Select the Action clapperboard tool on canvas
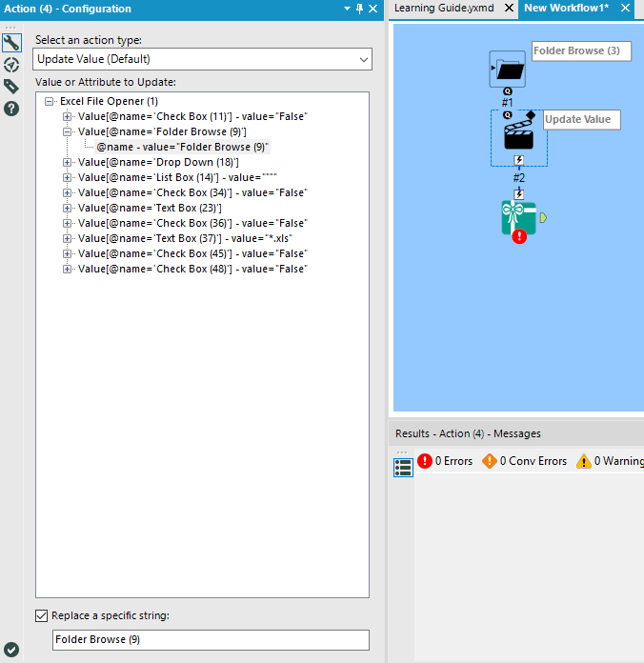Image resolution: width=644 pixels, height=663 pixels. (x=519, y=134)
